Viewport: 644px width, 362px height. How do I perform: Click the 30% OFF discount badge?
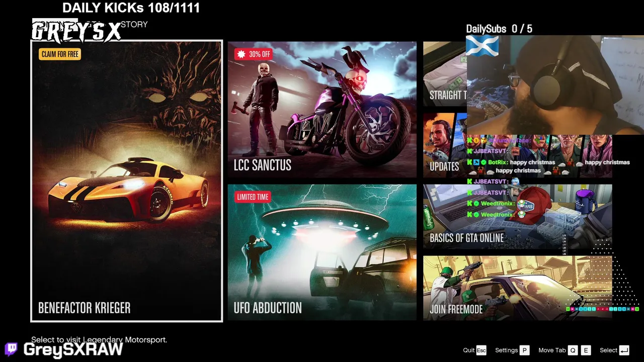click(254, 54)
